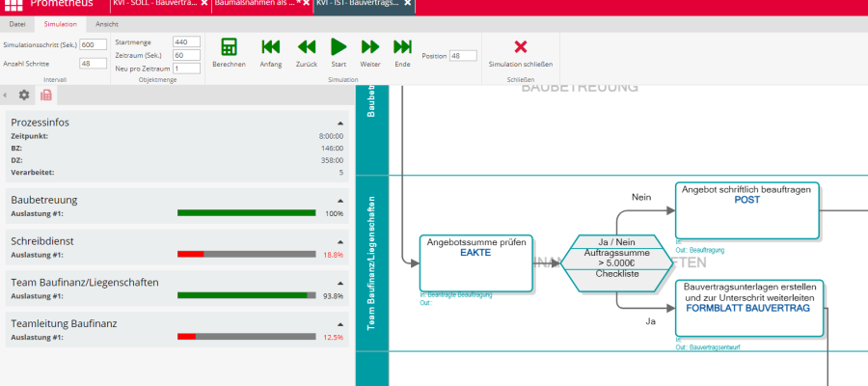This screenshot has height=386, width=868.
Task: Click Teamleitung Baufinanz utilization bar
Action: click(246, 337)
